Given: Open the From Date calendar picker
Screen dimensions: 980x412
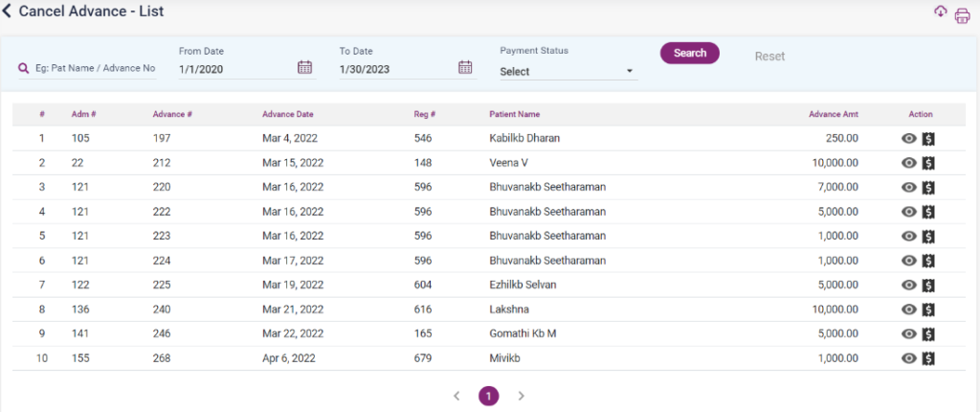Looking at the screenshot, I should 304,67.
